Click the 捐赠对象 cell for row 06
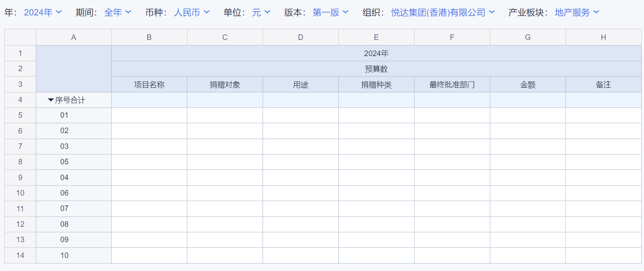The width and height of the screenshot is (644, 271). click(225, 193)
